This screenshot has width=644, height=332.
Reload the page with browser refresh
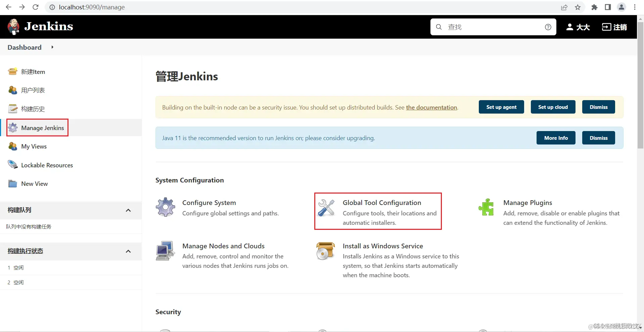(36, 7)
